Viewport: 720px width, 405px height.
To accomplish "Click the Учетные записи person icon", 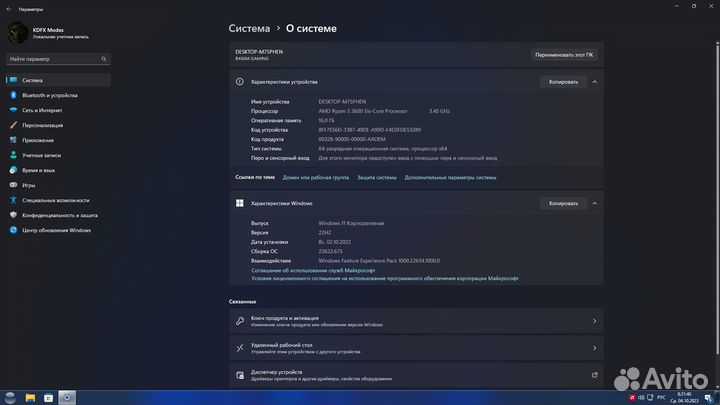I will pos(13,155).
